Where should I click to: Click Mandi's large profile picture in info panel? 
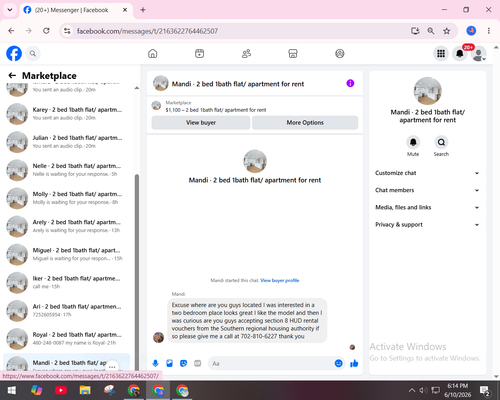click(x=428, y=91)
